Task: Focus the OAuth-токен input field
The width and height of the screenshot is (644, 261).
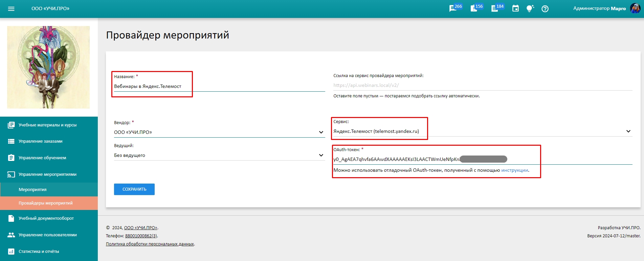Action: tap(483, 159)
